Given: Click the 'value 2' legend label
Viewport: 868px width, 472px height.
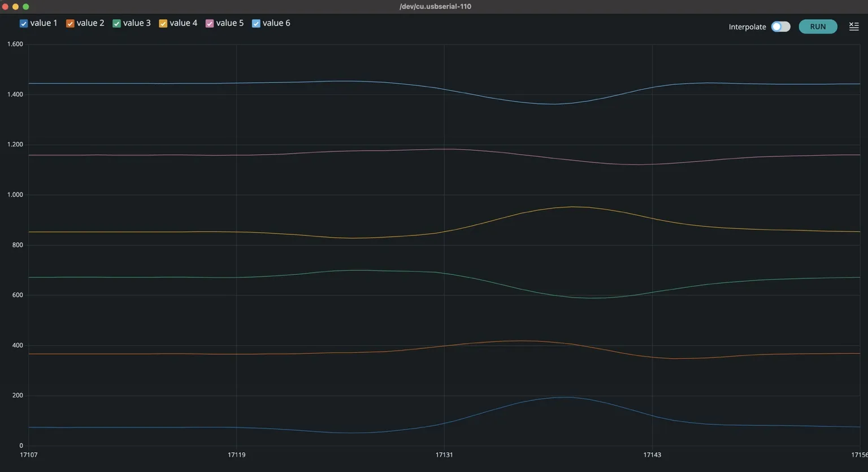Looking at the screenshot, I should (90, 23).
